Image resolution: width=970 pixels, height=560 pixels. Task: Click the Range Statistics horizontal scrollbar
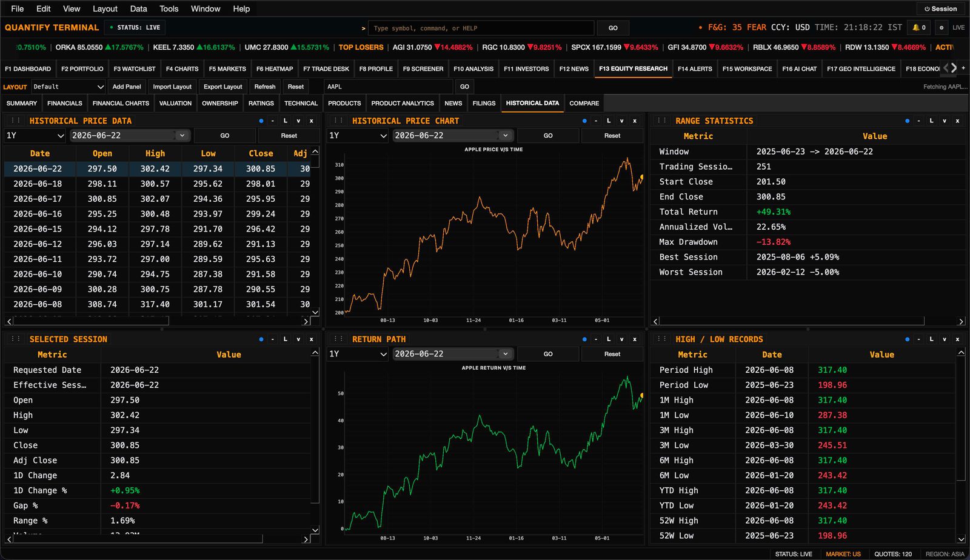point(792,321)
